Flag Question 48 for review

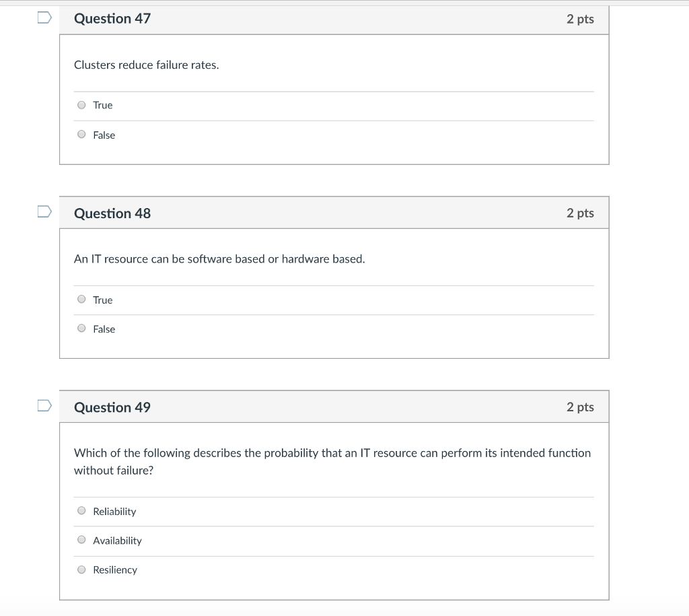point(44,212)
